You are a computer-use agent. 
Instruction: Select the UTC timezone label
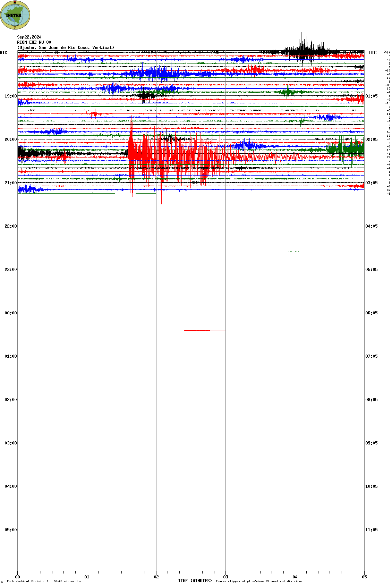click(x=373, y=53)
